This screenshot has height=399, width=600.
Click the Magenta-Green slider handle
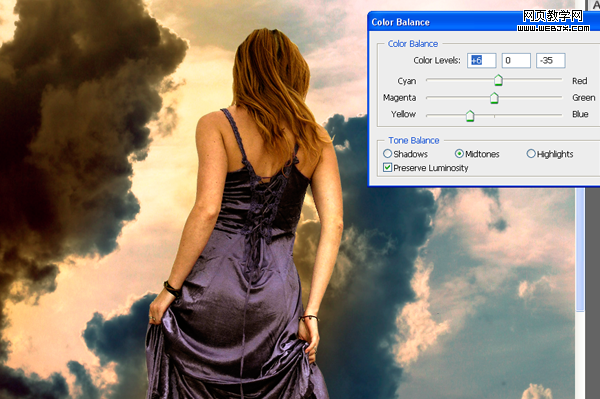point(494,98)
